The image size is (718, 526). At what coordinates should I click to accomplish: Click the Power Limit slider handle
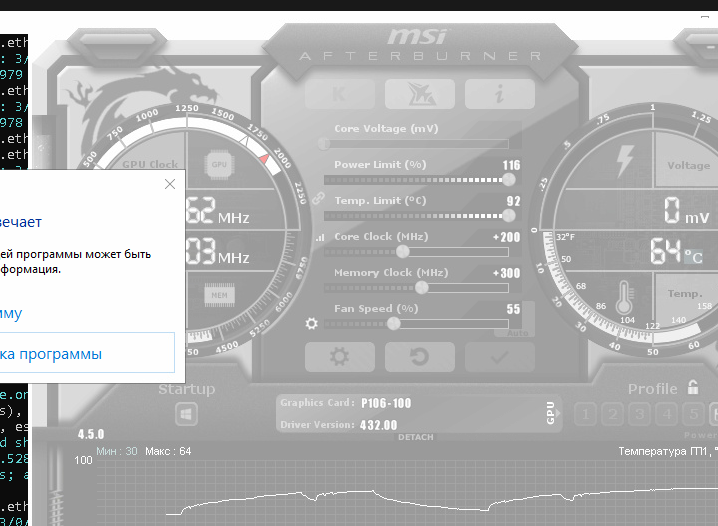509,180
